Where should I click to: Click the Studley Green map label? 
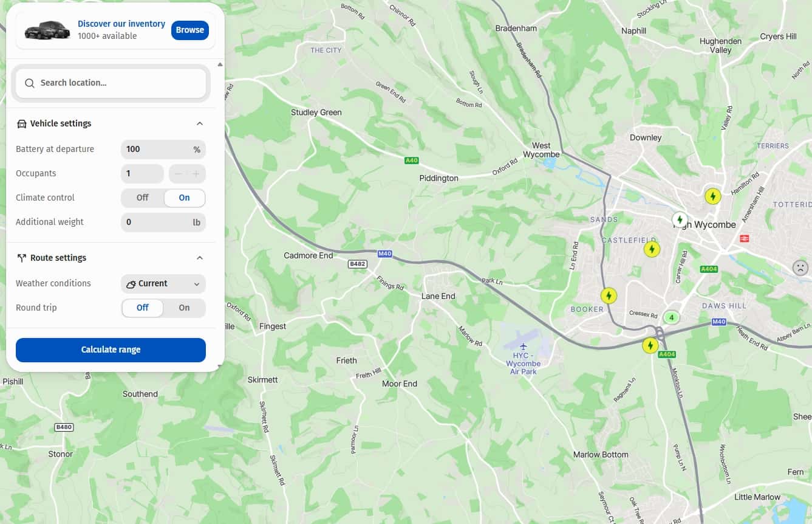tap(316, 113)
